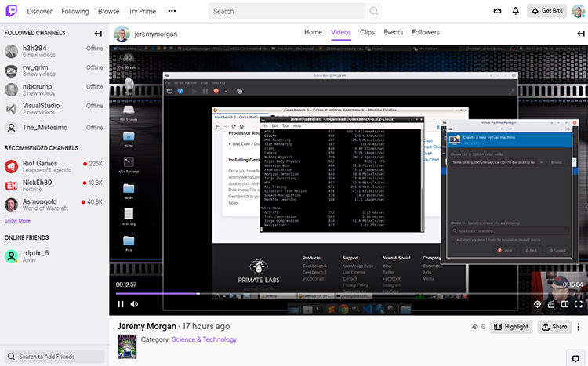Image resolution: width=588 pixels, height=366 pixels.
Task: Switch to channel Home tab
Action: point(313,32)
